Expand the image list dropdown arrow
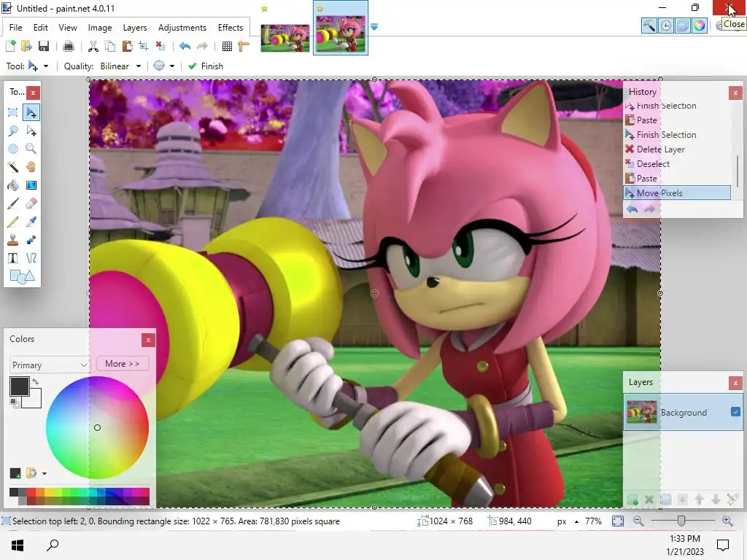Viewport: 747px width, 560px height. tap(374, 27)
